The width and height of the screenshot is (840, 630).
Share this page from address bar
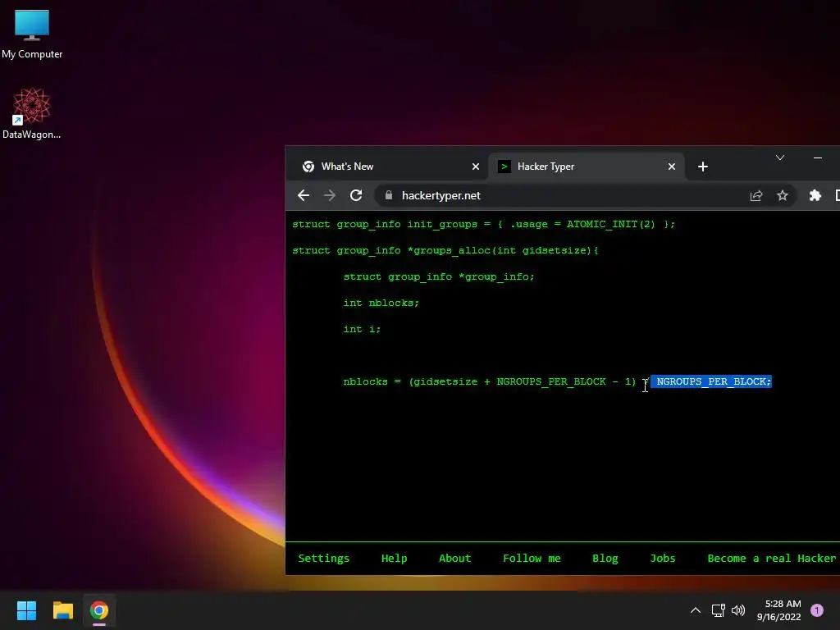pos(756,195)
